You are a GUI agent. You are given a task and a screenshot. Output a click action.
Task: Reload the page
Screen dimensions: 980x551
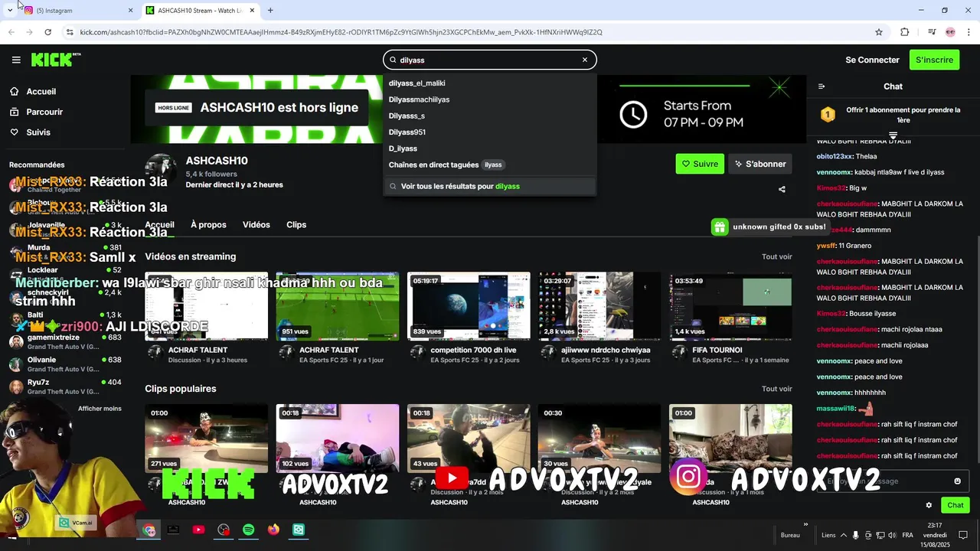point(47,32)
